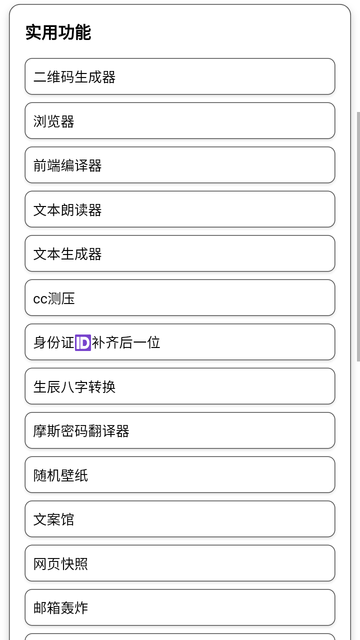Launch the 网页快照 tool
The height and width of the screenshot is (640, 360).
point(180,563)
